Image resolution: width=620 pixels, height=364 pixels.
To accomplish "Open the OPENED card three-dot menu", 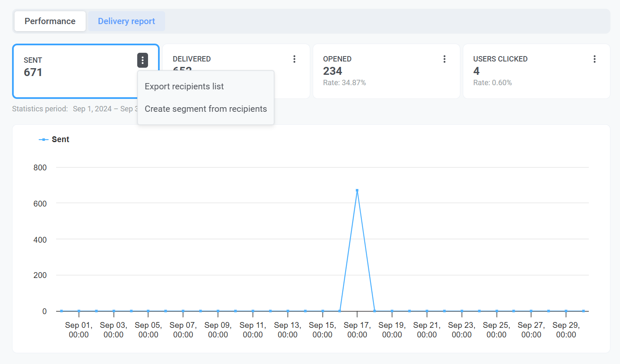I will pos(444,59).
